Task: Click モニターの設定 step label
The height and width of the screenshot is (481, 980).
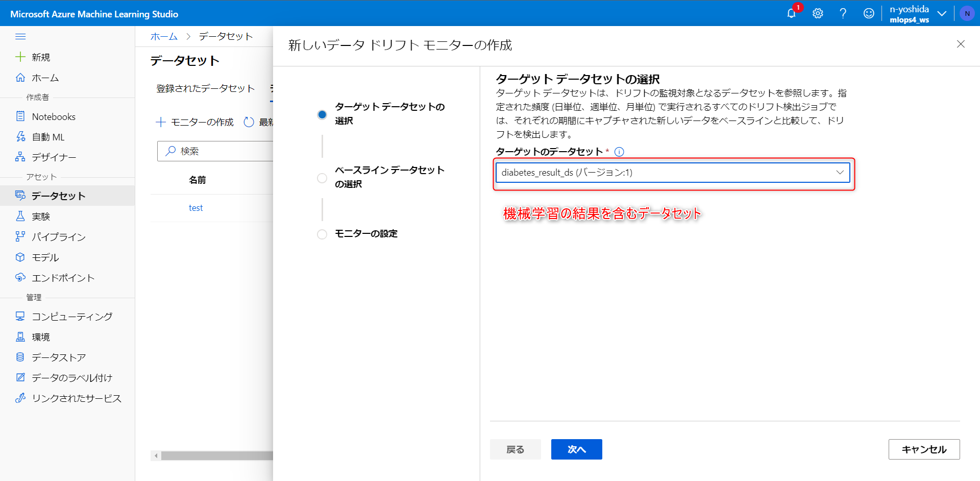Action: click(366, 234)
